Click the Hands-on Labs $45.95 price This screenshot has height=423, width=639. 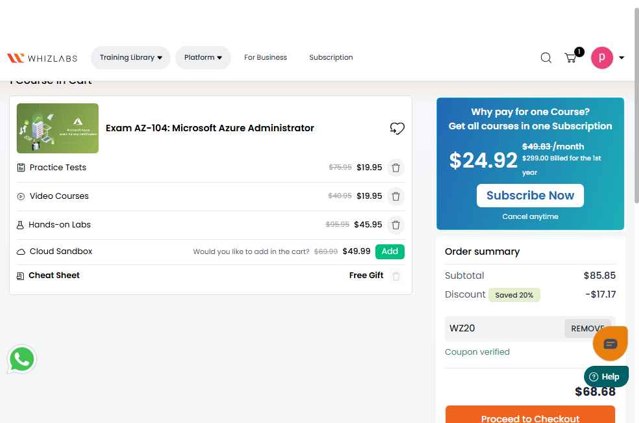pyautogui.click(x=368, y=225)
